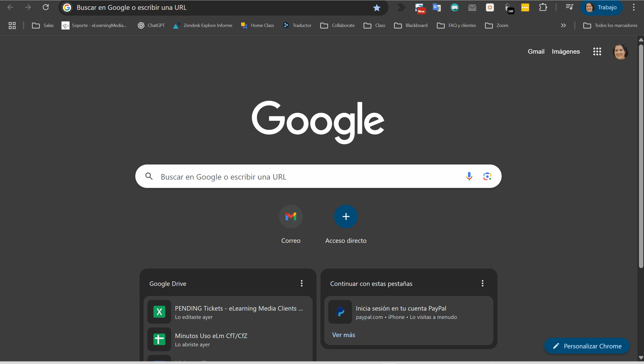This screenshot has width=644, height=364.
Task: Click the Google search input box
Action: [x=311, y=177]
